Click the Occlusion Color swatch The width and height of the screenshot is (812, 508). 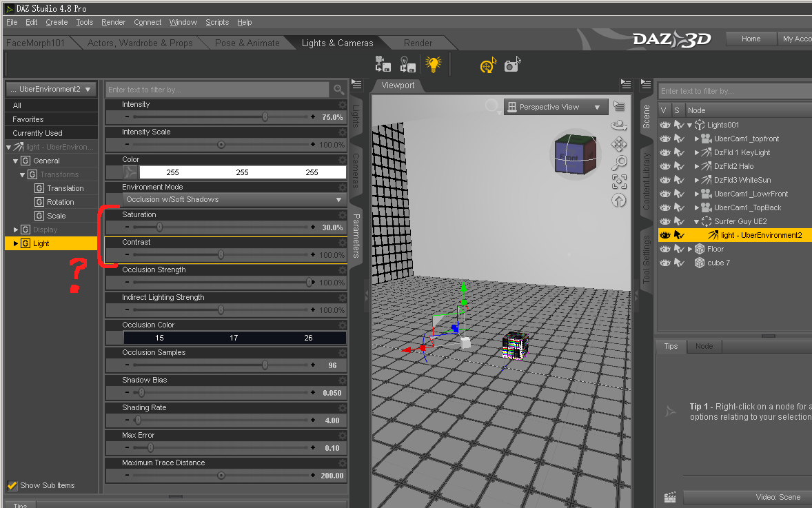coord(234,338)
